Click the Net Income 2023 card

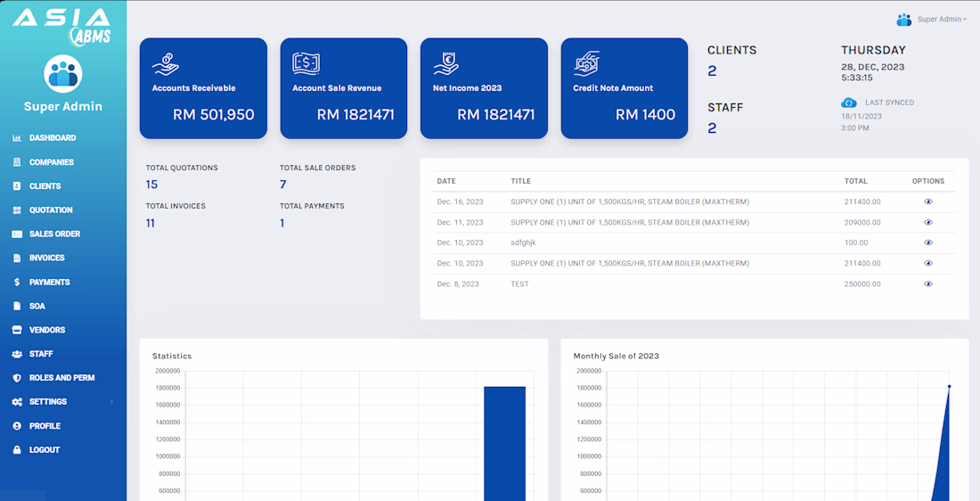tap(484, 88)
